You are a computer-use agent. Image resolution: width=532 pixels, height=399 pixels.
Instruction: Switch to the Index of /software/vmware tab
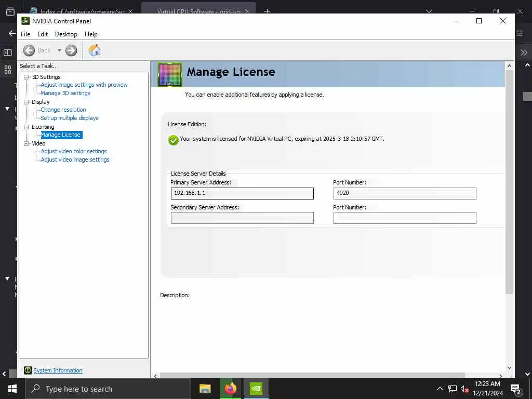point(82,11)
